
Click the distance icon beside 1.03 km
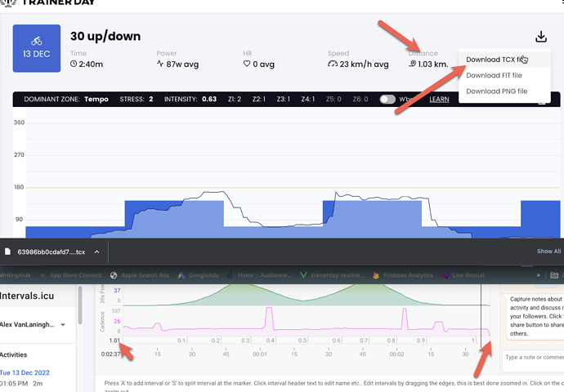tap(413, 64)
